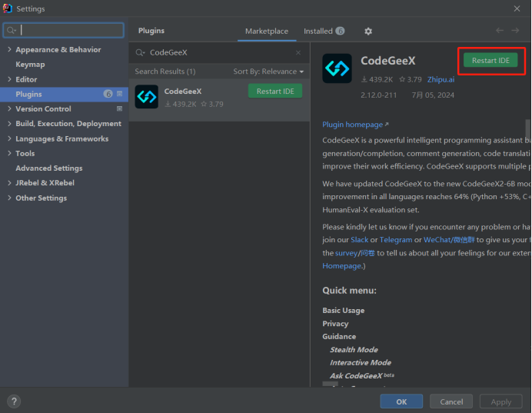Click the Apply button
Viewport: 532px width, 413px height.
pyautogui.click(x=500, y=401)
